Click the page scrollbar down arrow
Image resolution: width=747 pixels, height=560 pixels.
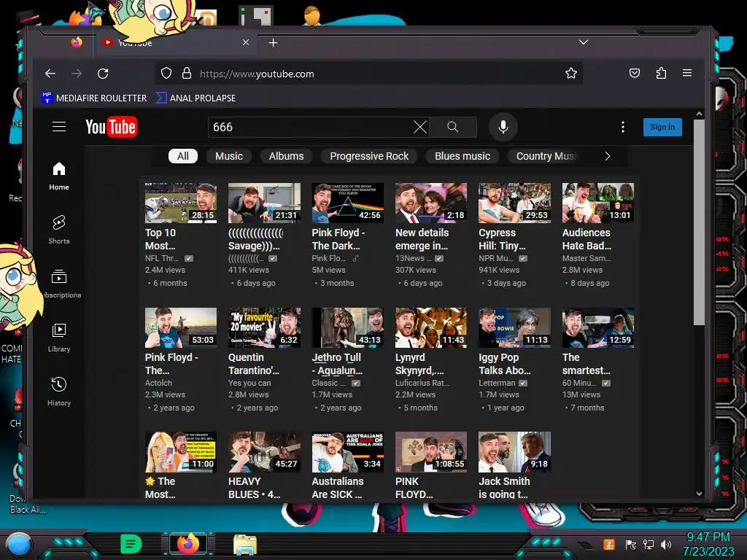699,494
